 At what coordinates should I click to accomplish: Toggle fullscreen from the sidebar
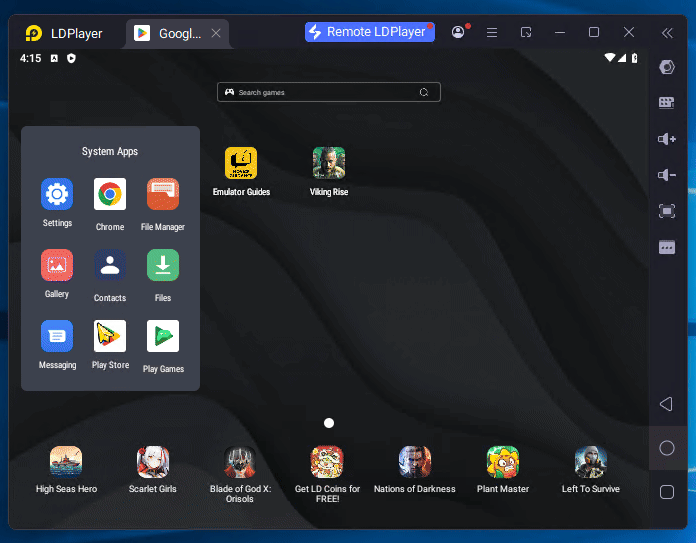click(x=667, y=211)
